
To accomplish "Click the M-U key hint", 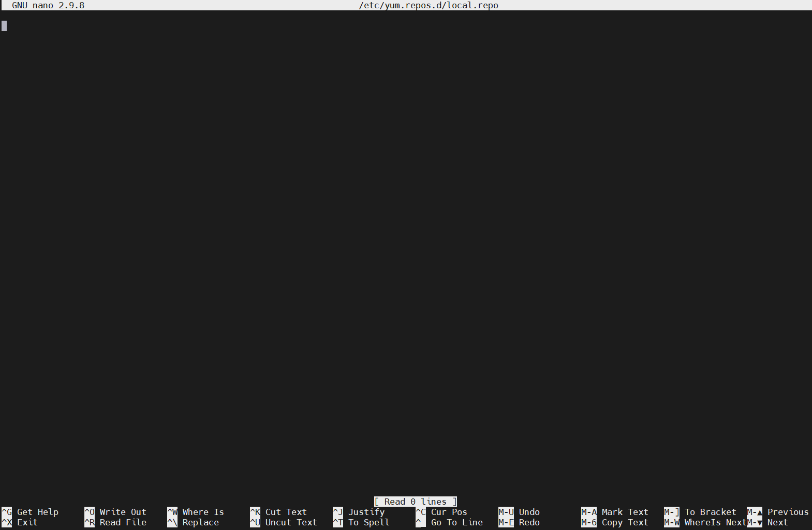I will click(x=506, y=512).
